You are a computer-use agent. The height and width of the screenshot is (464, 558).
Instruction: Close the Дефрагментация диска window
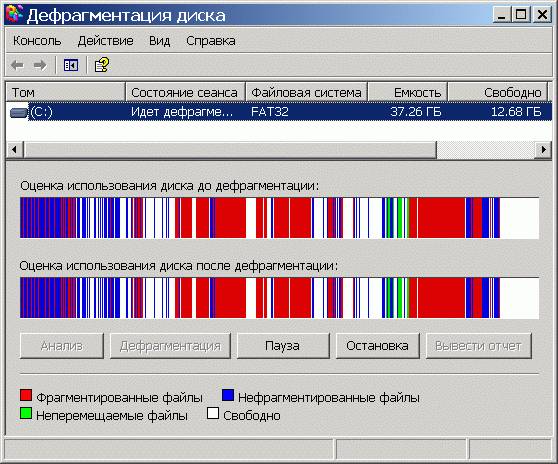click(542, 15)
